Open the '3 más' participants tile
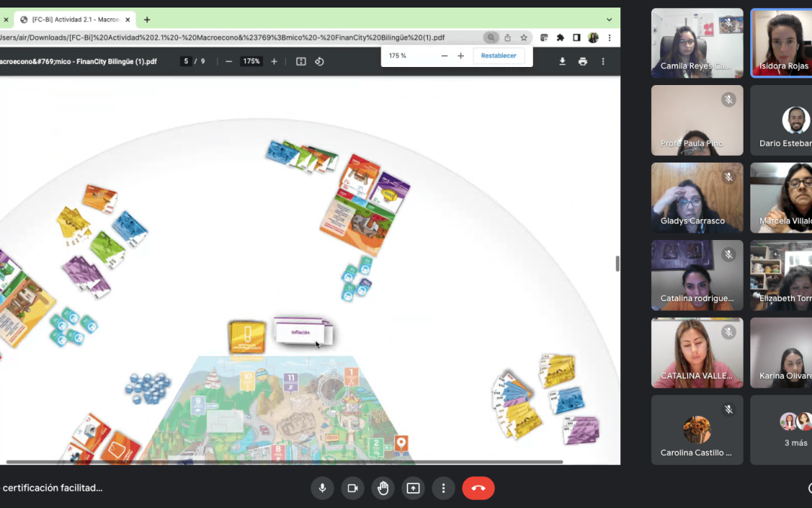 pyautogui.click(x=781, y=430)
